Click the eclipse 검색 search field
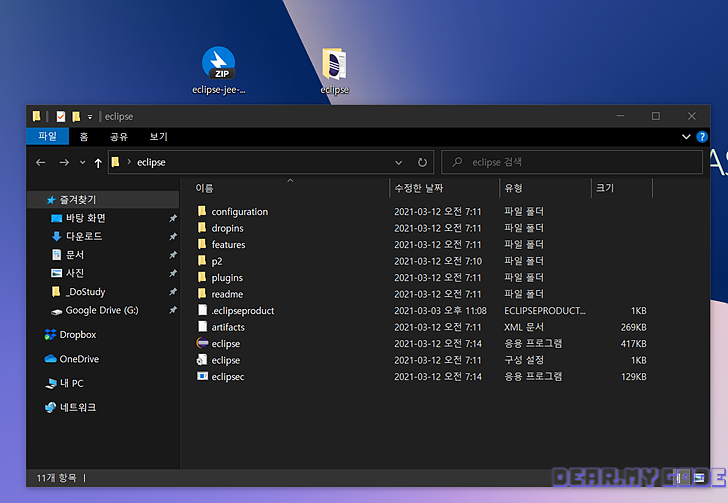The height and width of the screenshot is (503, 728). (x=572, y=162)
